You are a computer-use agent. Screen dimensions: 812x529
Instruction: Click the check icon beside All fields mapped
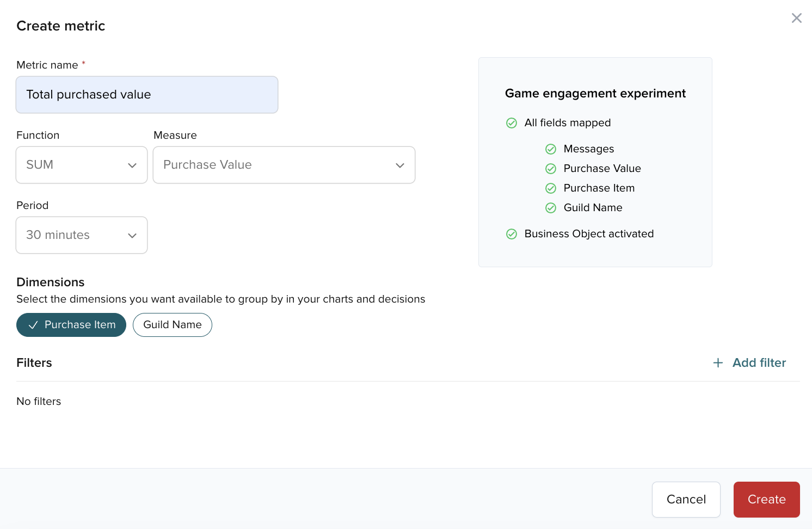[x=512, y=123]
